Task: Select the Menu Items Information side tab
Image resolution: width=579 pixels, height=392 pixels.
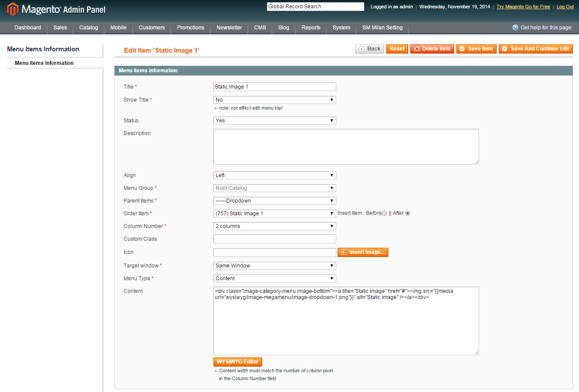Action: [55, 63]
